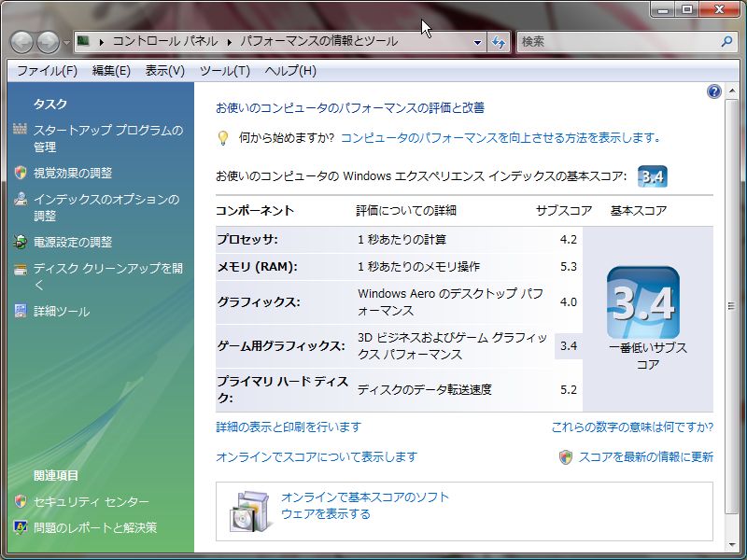The image size is (747, 560).
Task: Click the problem reports icon in sidebar
Action: [x=20, y=527]
